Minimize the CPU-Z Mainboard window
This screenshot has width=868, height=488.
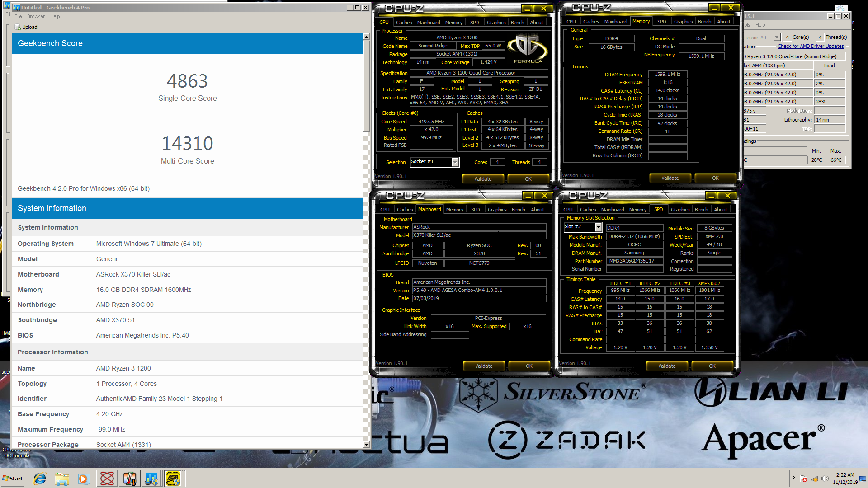tap(528, 196)
